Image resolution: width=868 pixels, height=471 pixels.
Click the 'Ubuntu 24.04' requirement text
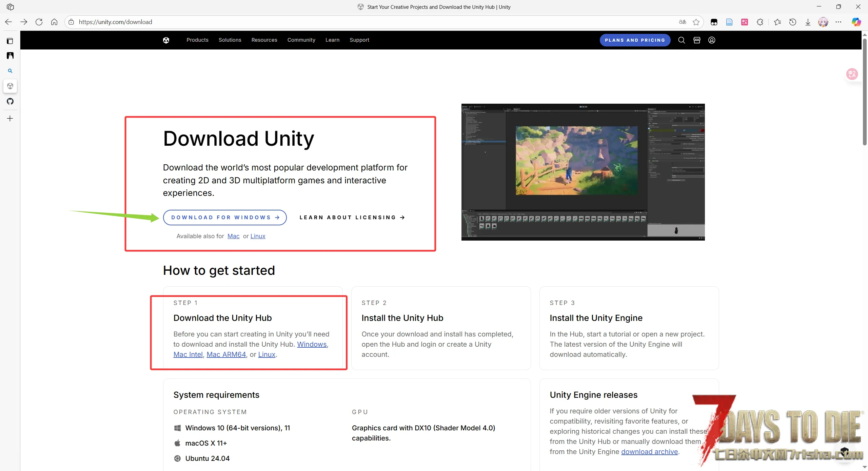pyautogui.click(x=207, y=458)
